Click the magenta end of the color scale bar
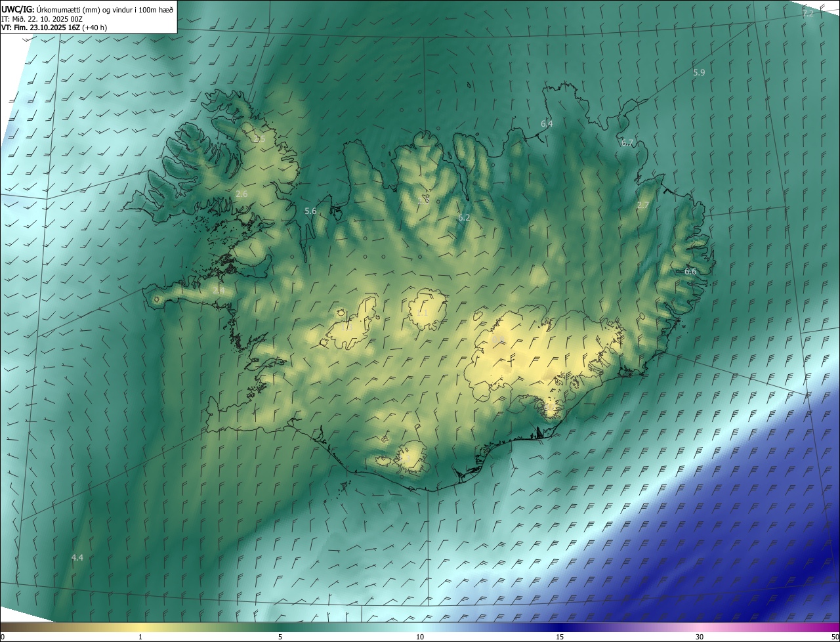The image size is (840, 642). [x=832, y=627]
